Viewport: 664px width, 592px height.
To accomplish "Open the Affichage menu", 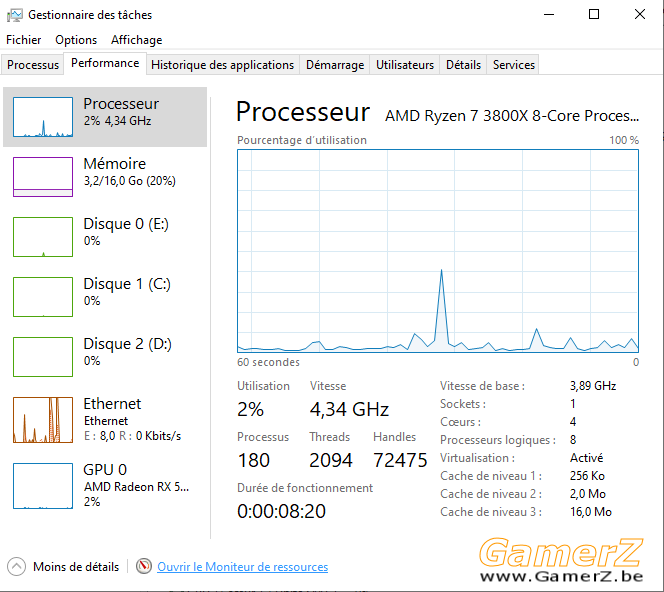I will click(x=136, y=40).
